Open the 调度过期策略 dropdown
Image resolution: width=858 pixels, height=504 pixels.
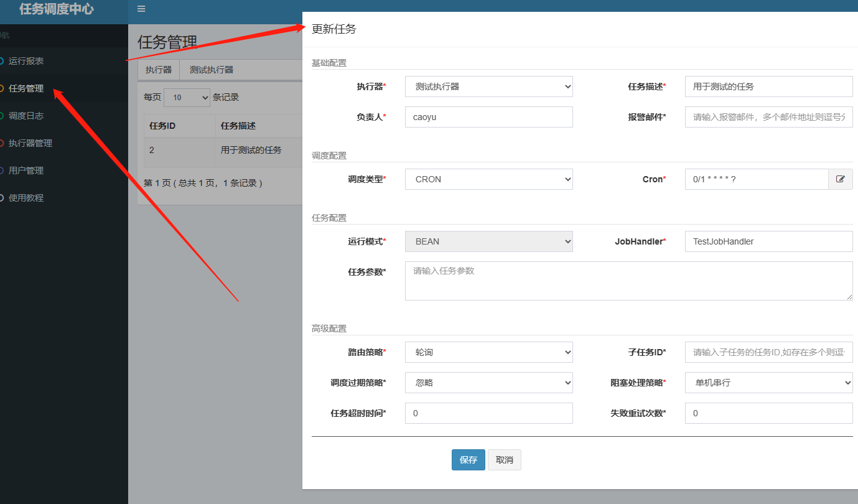[488, 383]
